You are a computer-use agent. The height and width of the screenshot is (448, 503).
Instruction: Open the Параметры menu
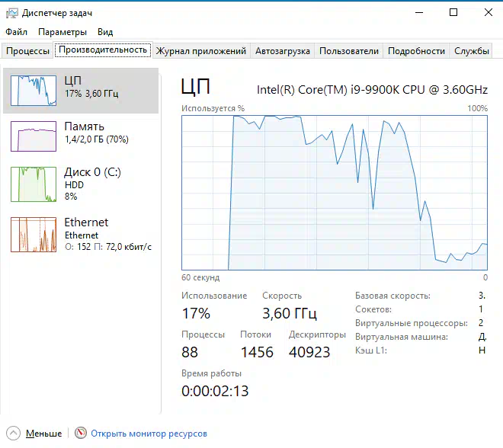coord(62,32)
